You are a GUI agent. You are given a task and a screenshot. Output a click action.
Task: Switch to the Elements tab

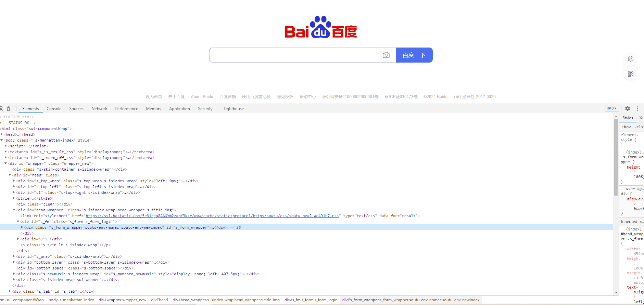(30, 109)
